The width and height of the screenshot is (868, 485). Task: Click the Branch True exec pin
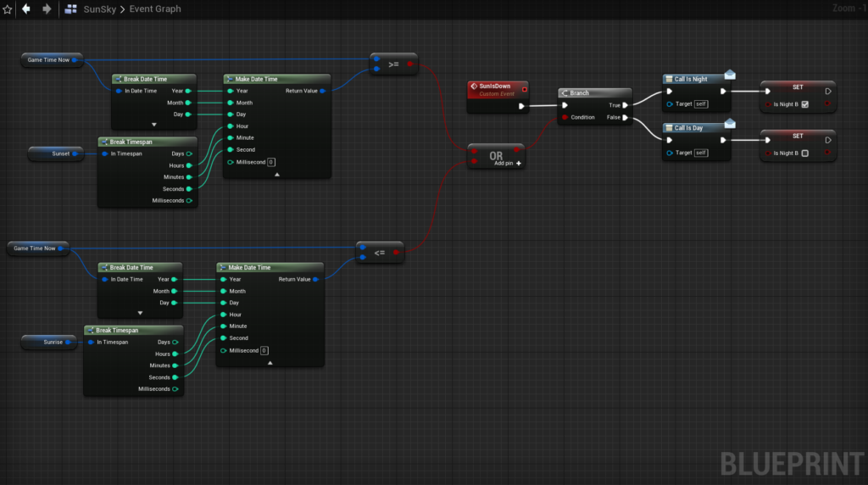[x=625, y=105]
